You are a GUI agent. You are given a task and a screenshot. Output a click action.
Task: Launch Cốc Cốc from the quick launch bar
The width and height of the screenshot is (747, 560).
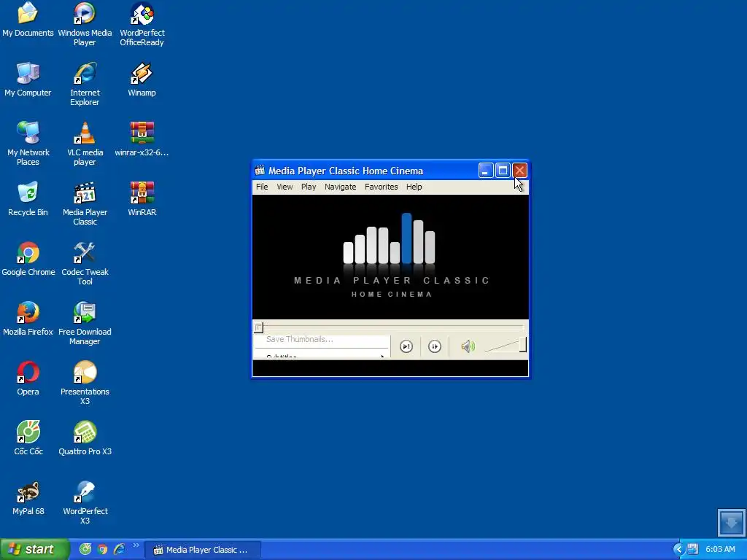pyautogui.click(x=85, y=550)
